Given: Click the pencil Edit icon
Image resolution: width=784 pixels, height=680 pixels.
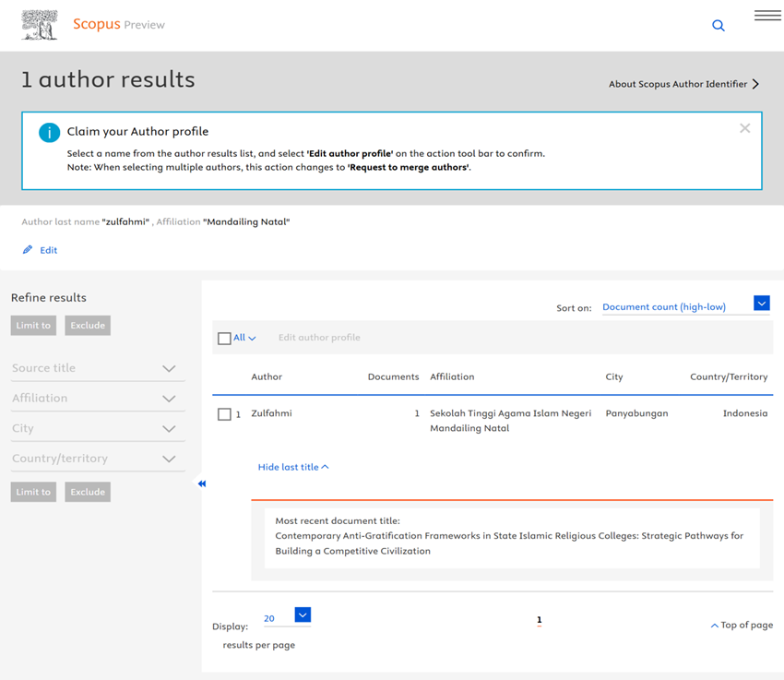Looking at the screenshot, I should 28,250.
